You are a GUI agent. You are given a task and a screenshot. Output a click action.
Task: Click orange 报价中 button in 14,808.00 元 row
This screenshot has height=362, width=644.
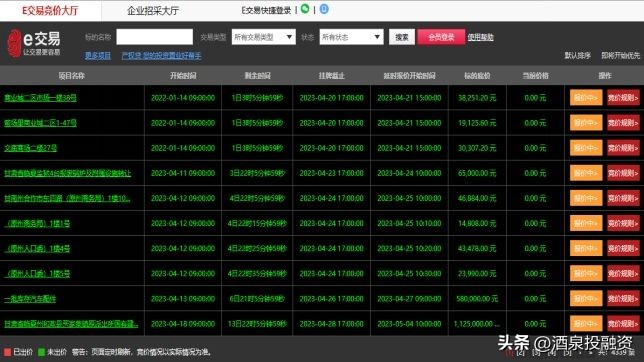coord(586,223)
